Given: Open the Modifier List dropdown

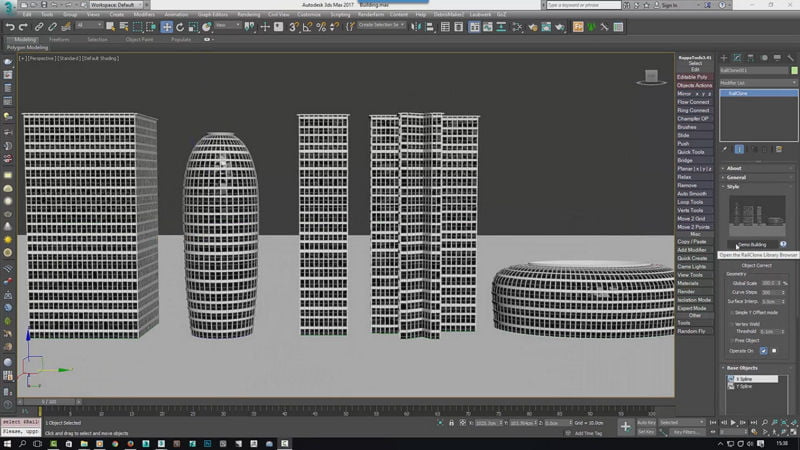Looking at the screenshot, I should (x=757, y=83).
